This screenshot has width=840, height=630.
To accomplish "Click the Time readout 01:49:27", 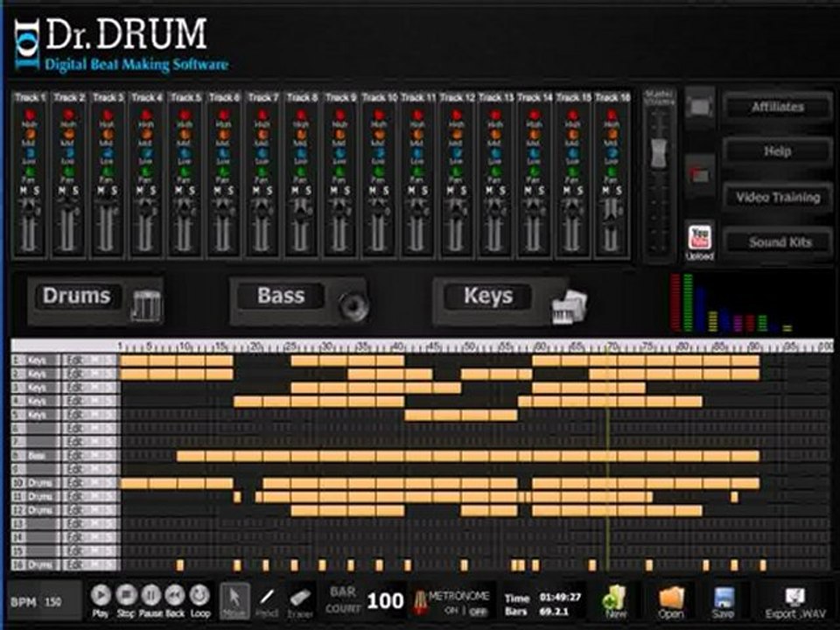I will 560,598.
